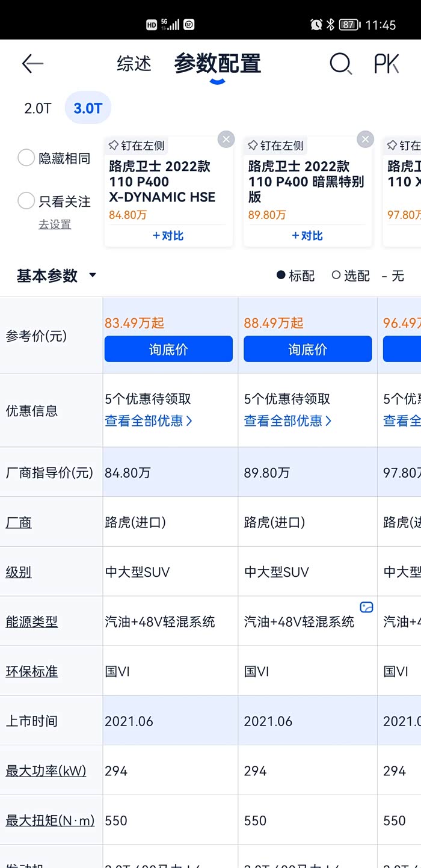Add X-DYNAMIC HSE to 对比 list
This screenshot has height=868, width=421.
point(168,236)
